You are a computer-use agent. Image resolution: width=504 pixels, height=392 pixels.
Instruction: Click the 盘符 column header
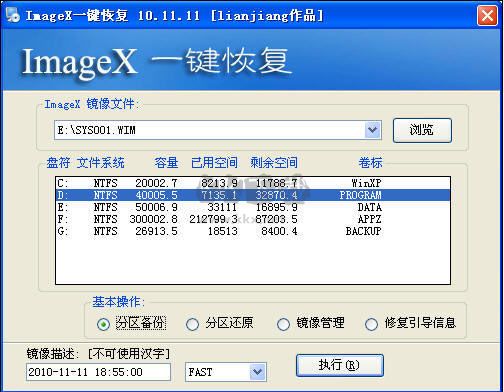pos(58,163)
